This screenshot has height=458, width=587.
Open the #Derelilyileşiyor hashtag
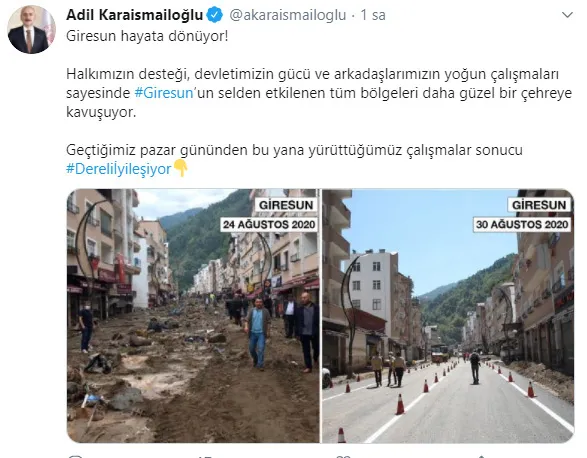(119, 169)
